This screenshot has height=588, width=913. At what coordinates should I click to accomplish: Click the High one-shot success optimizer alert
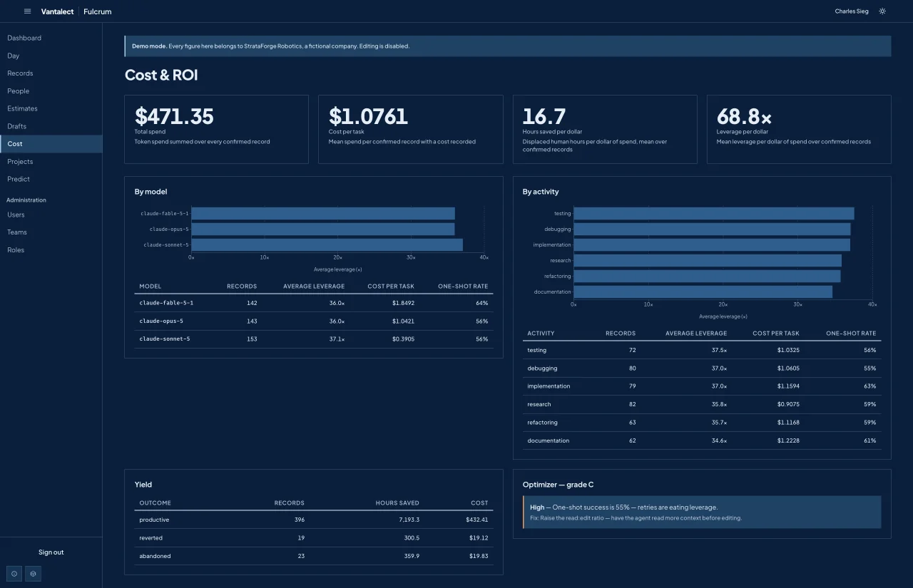tap(702, 512)
